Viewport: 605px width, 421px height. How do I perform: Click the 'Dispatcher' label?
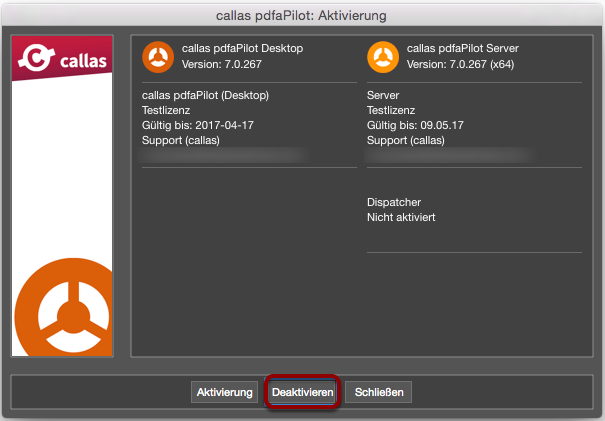click(394, 202)
